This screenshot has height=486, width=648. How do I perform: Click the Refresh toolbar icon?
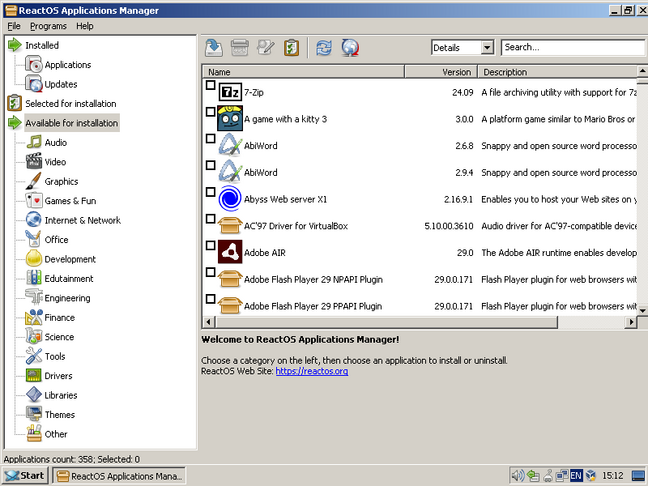click(324, 48)
